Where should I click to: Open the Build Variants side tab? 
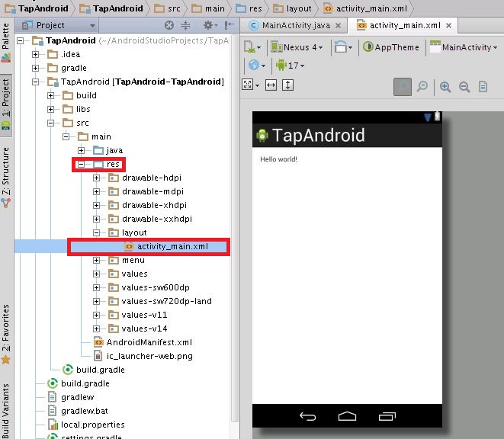point(6,411)
